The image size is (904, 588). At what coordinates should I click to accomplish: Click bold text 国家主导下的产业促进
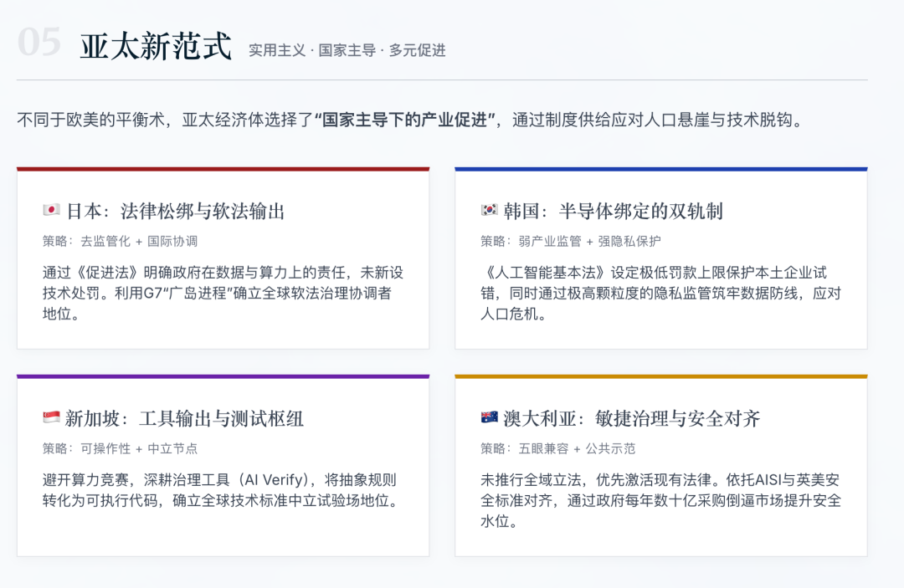pos(405,120)
